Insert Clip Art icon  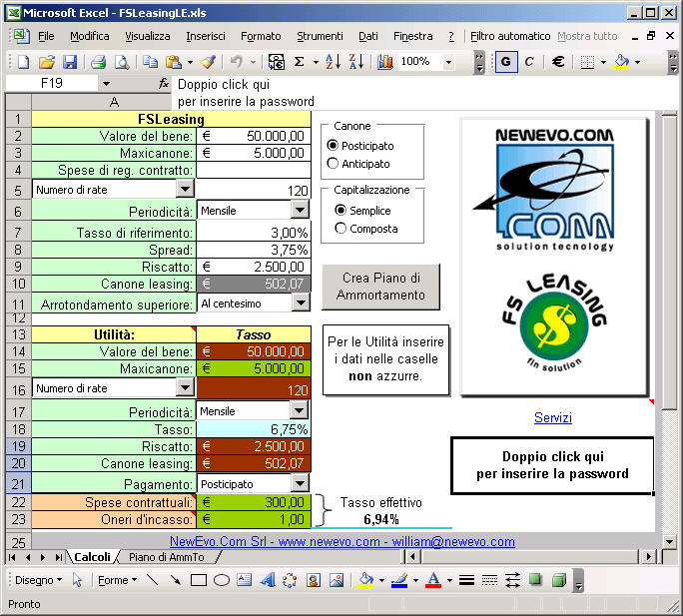point(314,580)
